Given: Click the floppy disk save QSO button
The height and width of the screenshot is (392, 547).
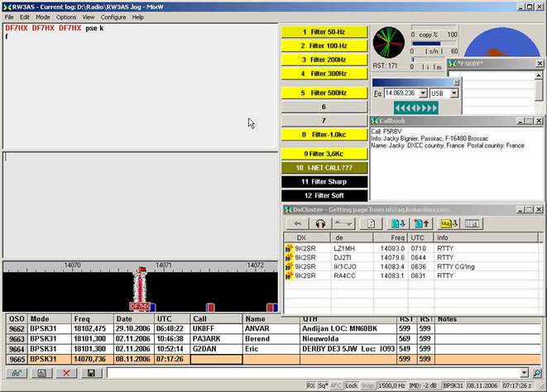Looking at the screenshot, I should pyautogui.click(x=91, y=373).
